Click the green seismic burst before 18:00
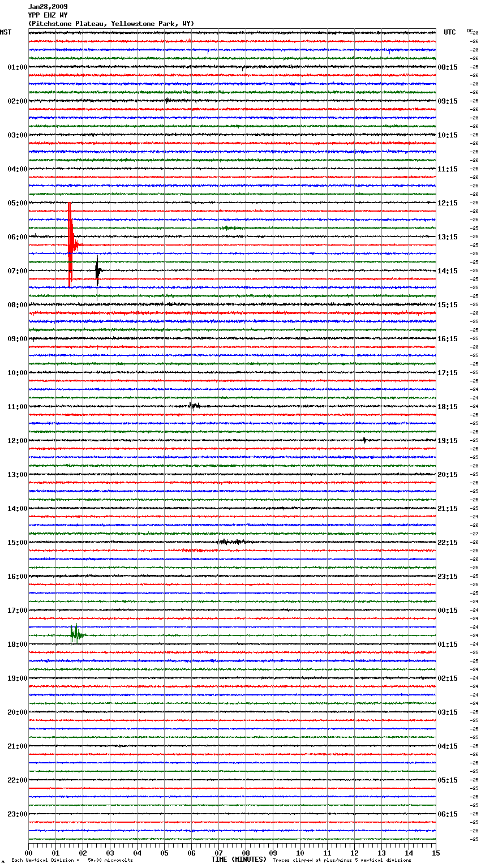The height and width of the screenshot is (868, 481). [76, 635]
